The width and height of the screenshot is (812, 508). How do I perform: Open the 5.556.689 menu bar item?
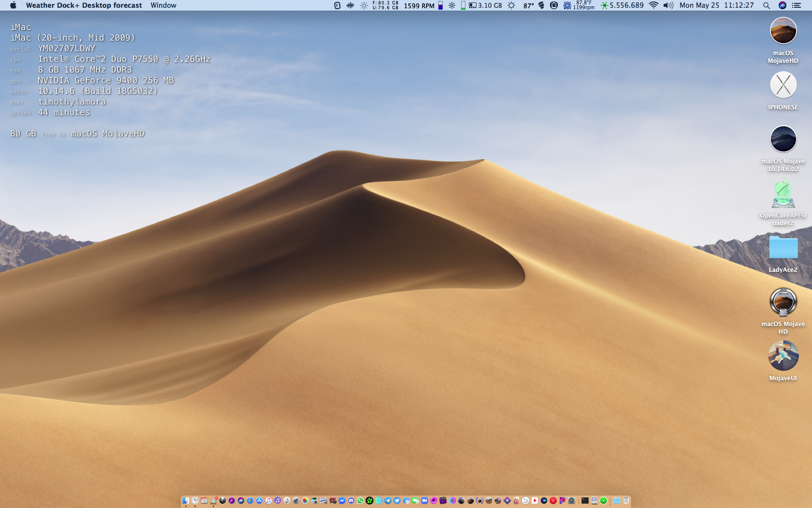pos(623,5)
